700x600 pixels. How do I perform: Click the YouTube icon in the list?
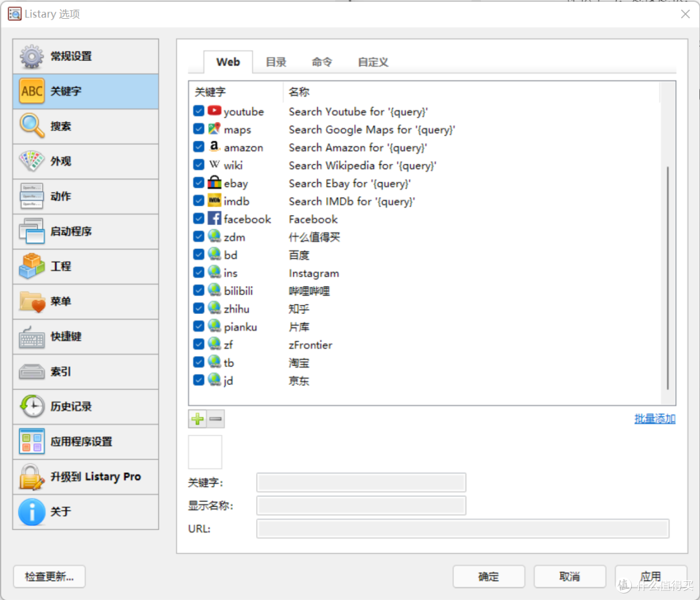tap(215, 111)
